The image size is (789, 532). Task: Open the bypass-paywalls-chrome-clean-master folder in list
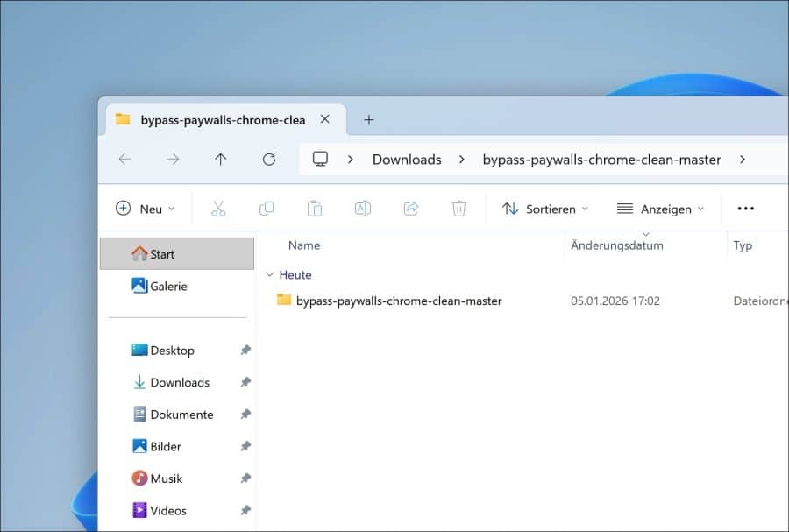pyautogui.click(x=399, y=301)
